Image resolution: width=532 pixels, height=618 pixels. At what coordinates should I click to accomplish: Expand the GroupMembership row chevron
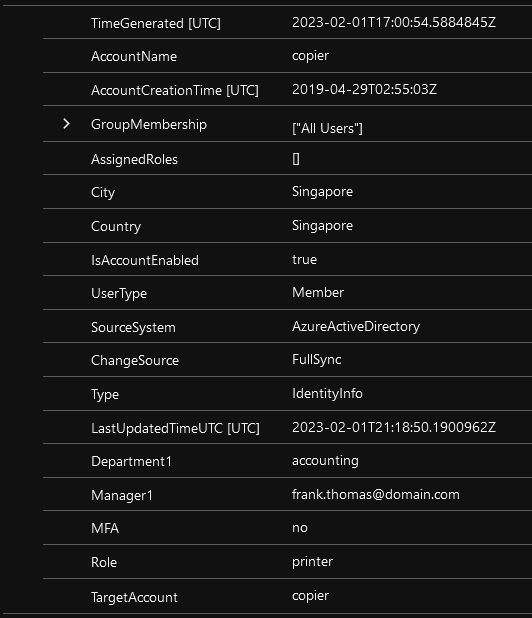[x=66, y=124]
